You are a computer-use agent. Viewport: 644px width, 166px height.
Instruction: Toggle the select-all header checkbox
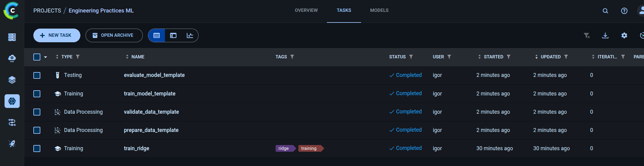point(37,57)
